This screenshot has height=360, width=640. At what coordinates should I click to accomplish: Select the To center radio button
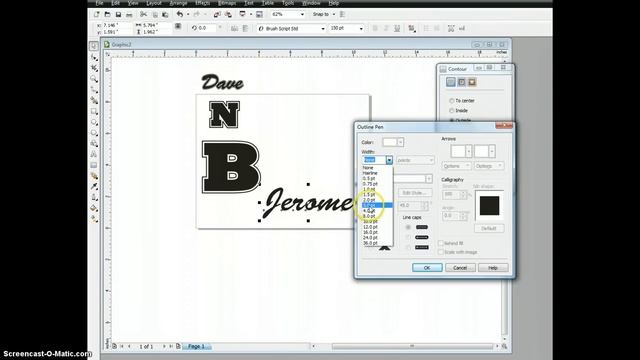pos(451,100)
